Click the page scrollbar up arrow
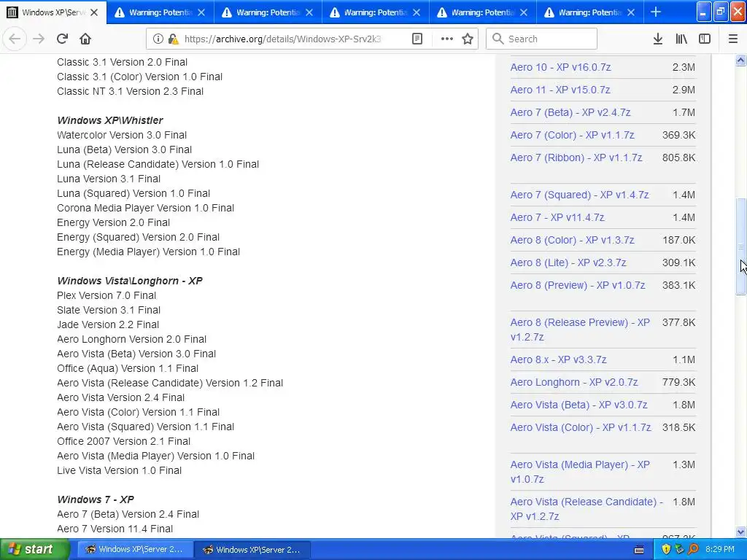 tap(741, 60)
